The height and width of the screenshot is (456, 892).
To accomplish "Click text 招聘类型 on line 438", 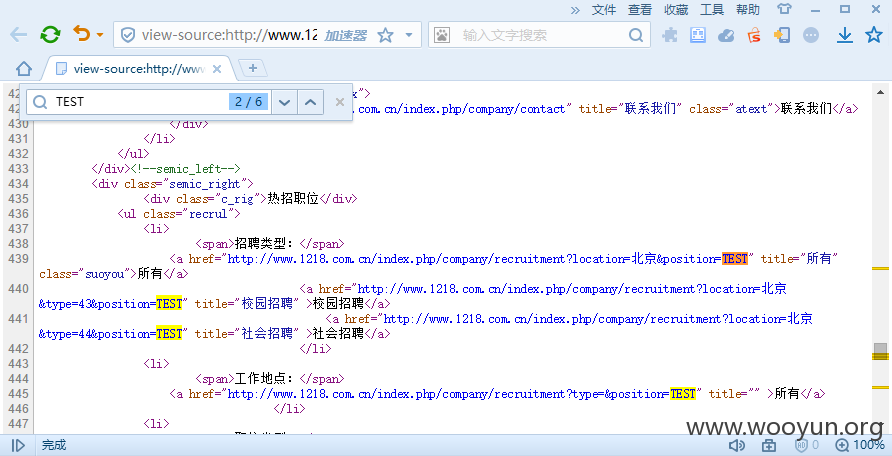I will [x=263, y=244].
